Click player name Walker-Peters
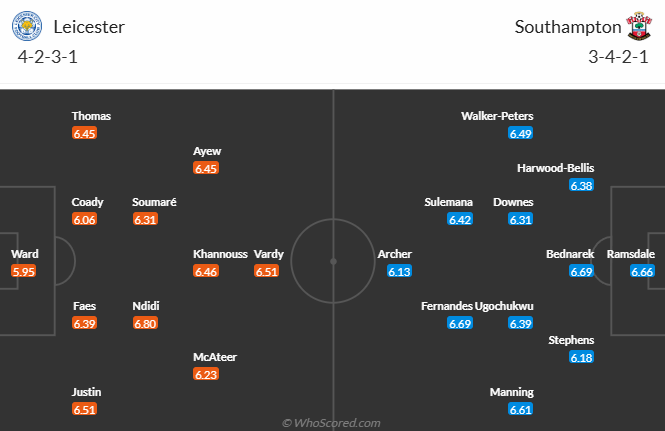This screenshot has height=431, width=665. pos(497,116)
